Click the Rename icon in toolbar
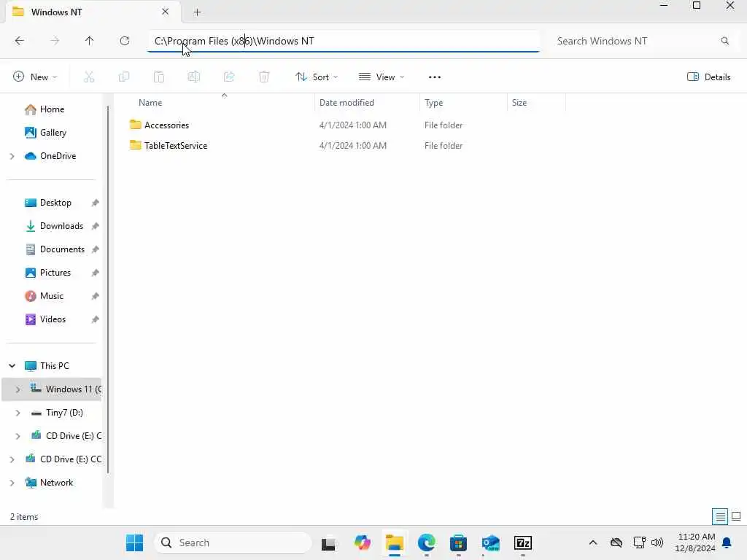The height and width of the screenshot is (560, 747). pos(194,77)
